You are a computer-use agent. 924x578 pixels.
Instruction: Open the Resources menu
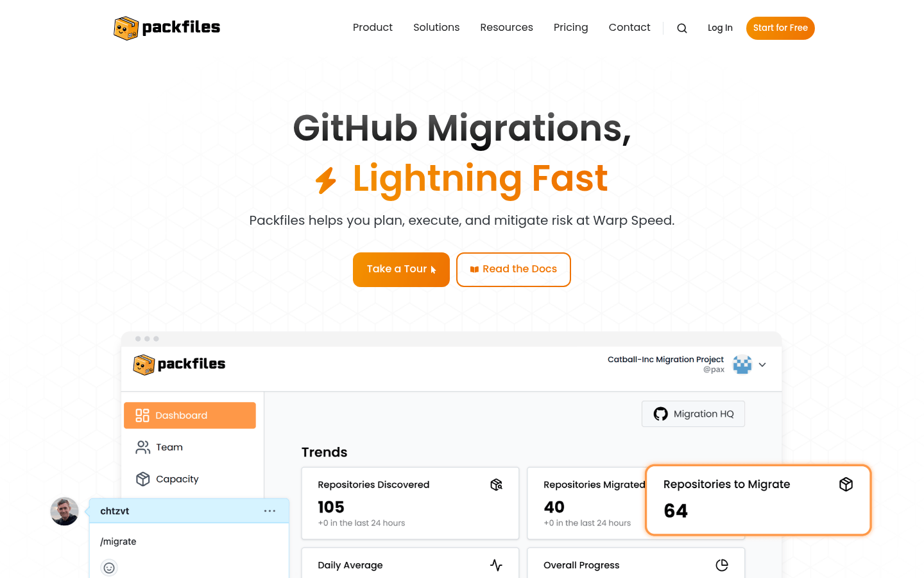pyautogui.click(x=506, y=28)
